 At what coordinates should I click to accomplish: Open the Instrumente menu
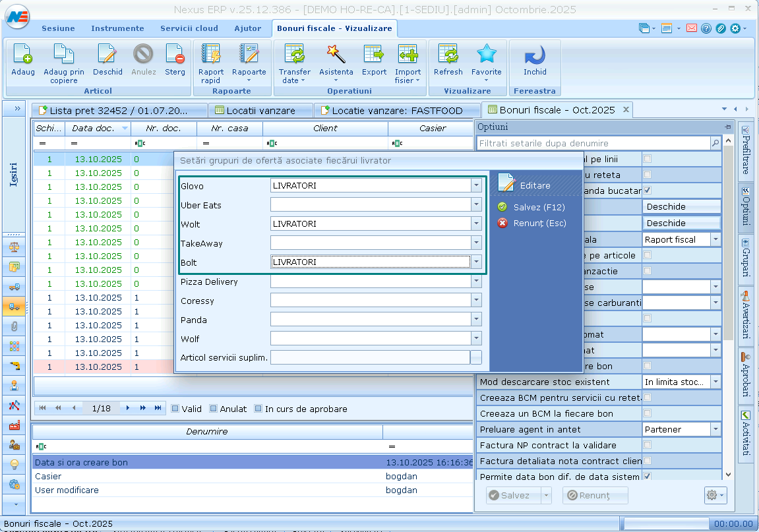coord(117,28)
